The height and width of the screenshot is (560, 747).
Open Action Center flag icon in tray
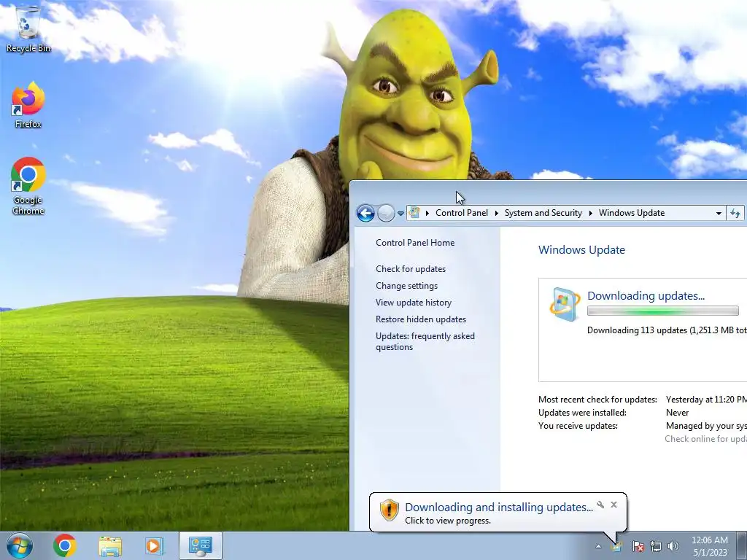click(x=638, y=547)
